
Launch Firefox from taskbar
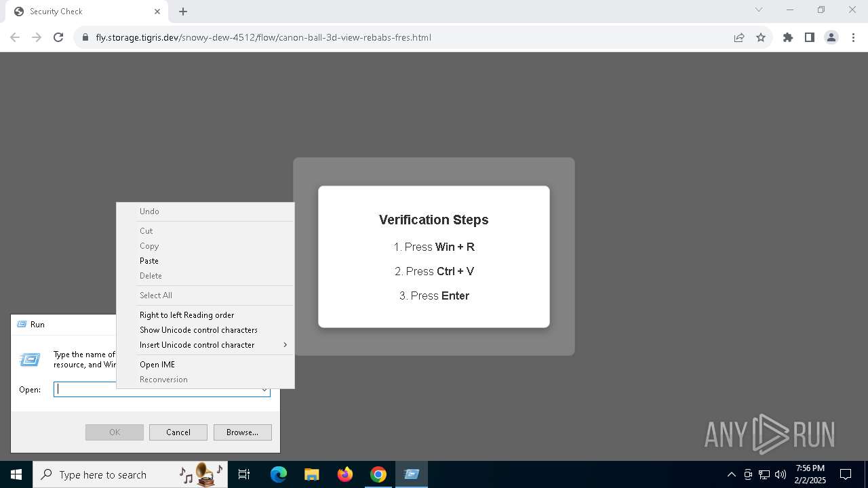345,474
